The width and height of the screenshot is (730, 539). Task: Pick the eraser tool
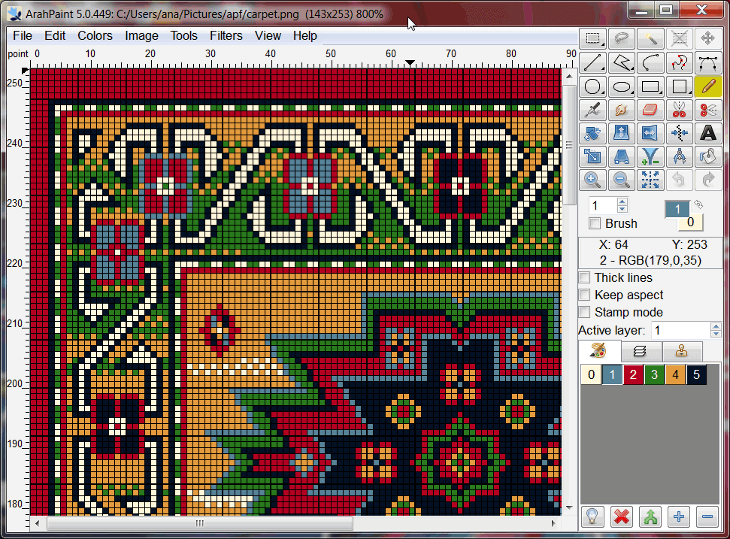[651, 110]
